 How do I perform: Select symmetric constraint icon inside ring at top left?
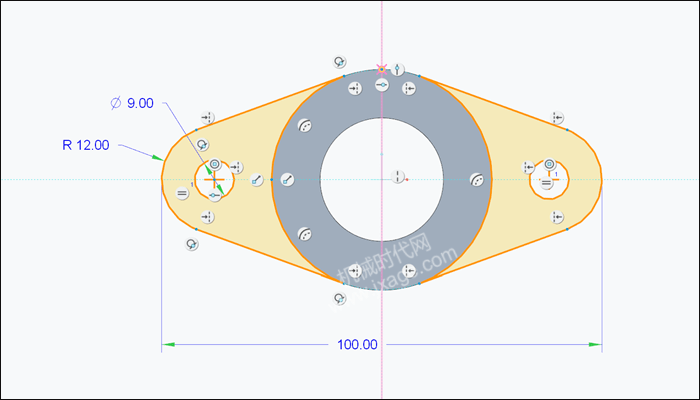tap(355, 89)
